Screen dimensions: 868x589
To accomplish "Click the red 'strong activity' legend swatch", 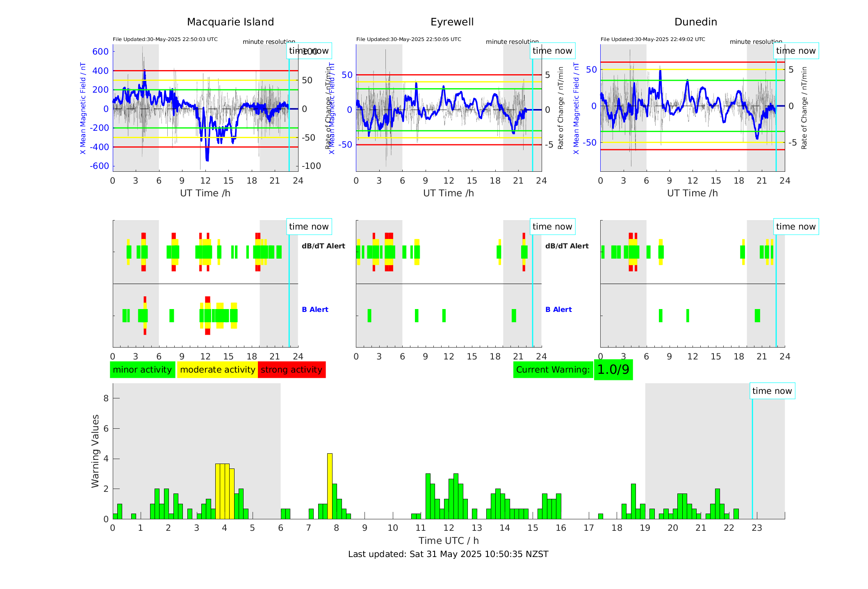I will 292,370.
